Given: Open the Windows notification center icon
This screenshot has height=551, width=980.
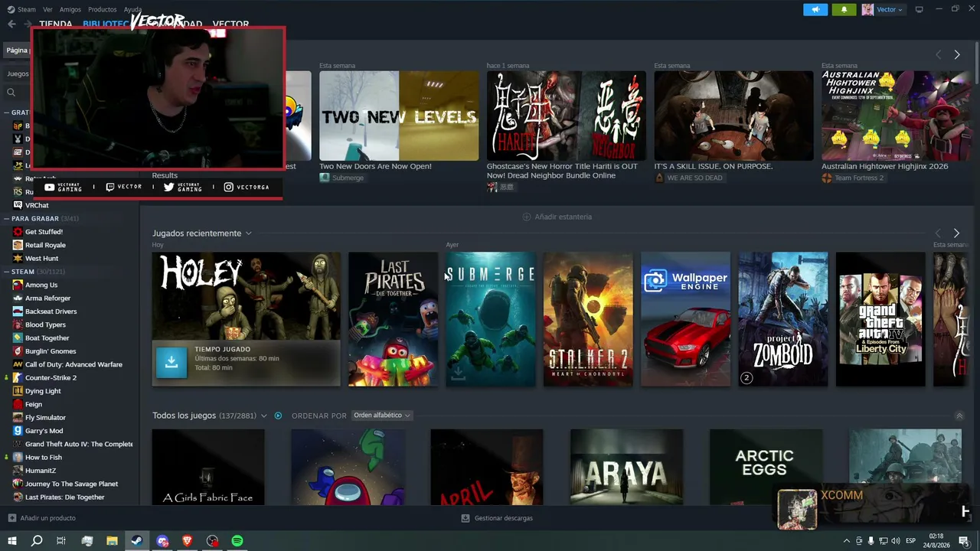Looking at the screenshot, I should click(x=964, y=541).
